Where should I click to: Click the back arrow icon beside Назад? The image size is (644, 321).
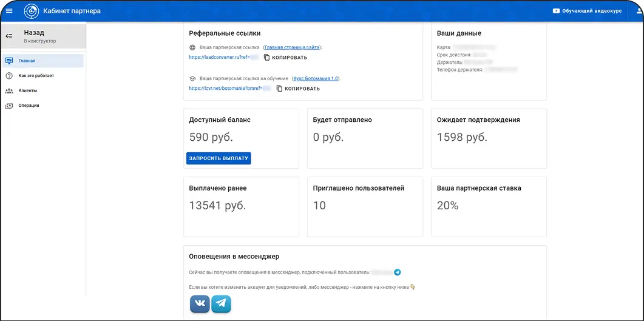(x=9, y=36)
